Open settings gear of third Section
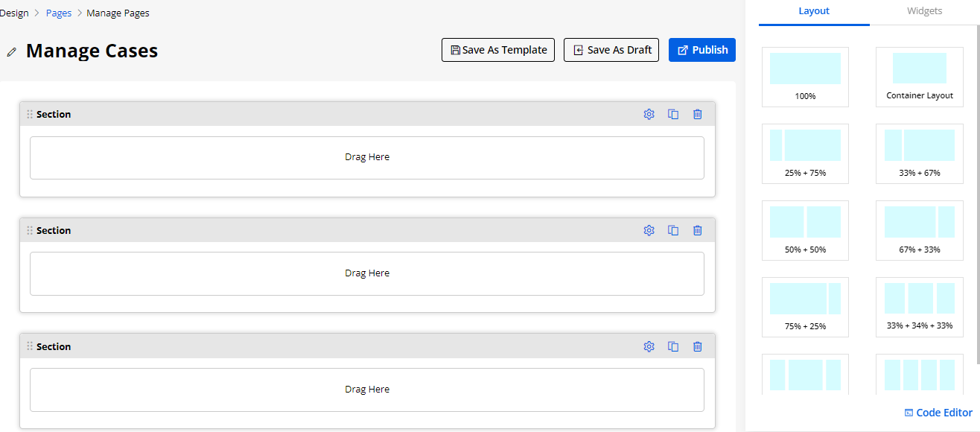Screen dimensions: 980x432 [x=649, y=346]
